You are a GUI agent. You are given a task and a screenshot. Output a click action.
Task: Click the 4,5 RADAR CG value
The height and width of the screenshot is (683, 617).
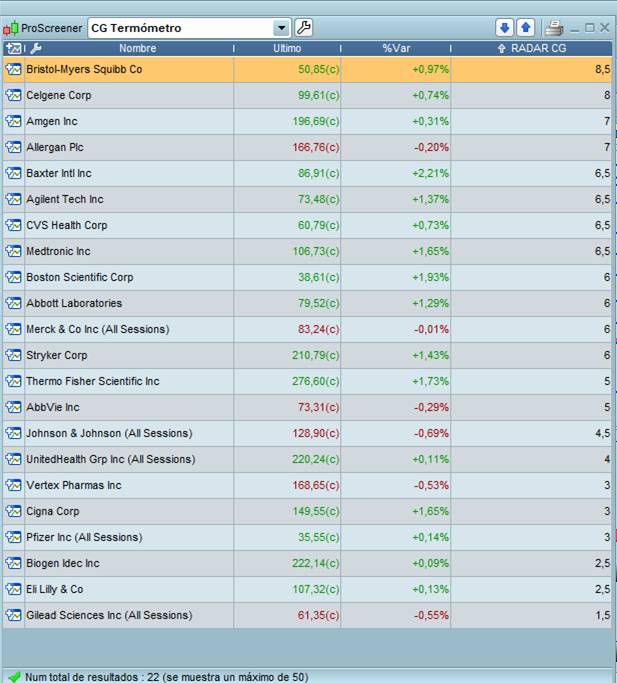603,433
